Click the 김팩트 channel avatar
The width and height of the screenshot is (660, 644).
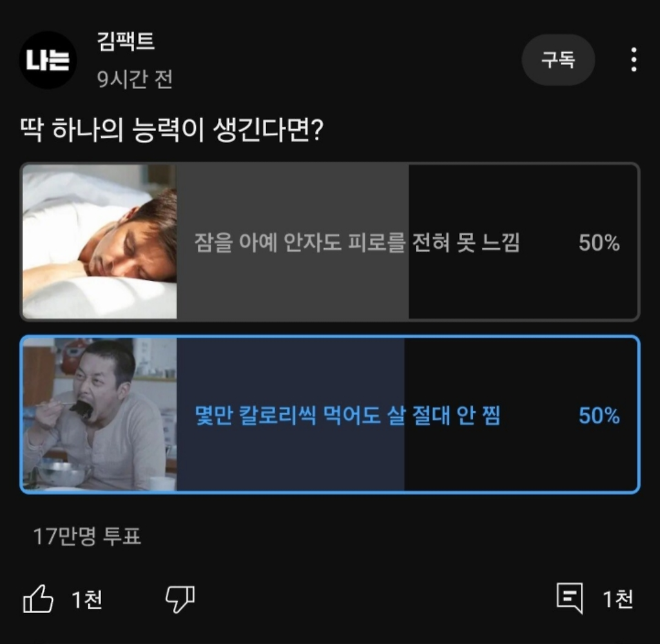(48, 59)
